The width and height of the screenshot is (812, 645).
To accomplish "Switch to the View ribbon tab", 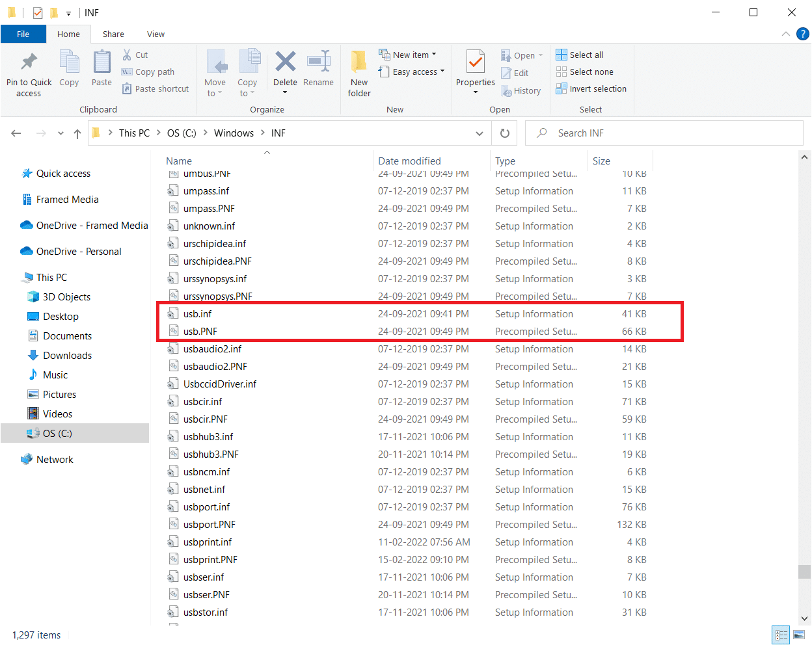I will pyautogui.click(x=156, y=34).
